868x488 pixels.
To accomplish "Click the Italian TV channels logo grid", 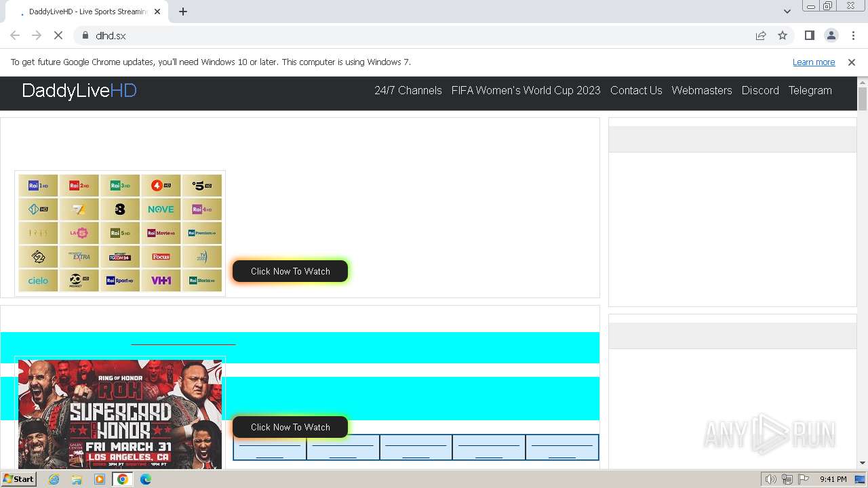I will (120, 233).
